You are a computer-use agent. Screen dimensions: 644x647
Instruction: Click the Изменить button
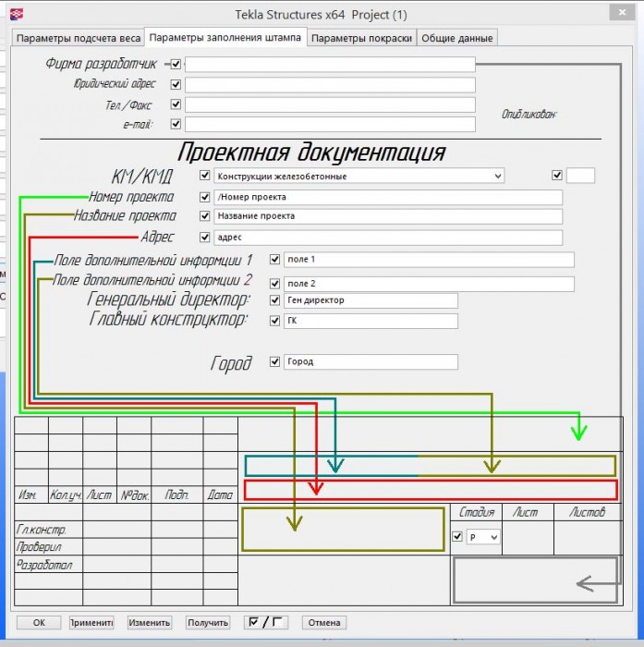150,622
